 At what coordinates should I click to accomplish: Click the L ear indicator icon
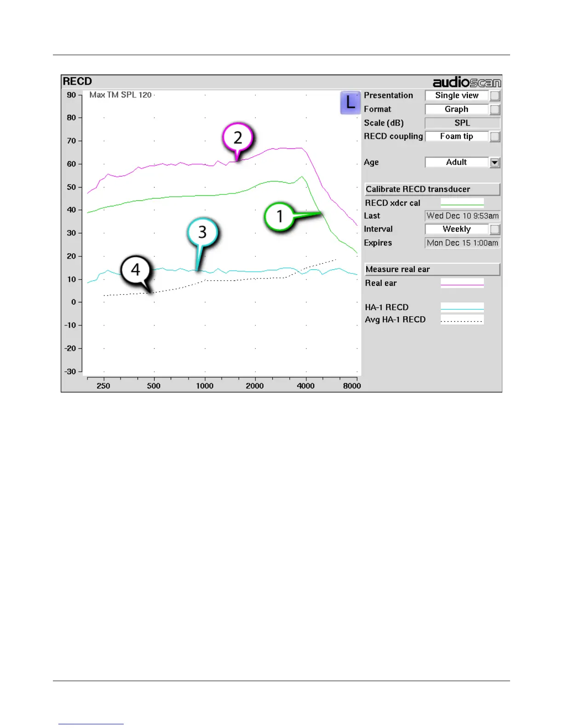click(x=350, y=102)
